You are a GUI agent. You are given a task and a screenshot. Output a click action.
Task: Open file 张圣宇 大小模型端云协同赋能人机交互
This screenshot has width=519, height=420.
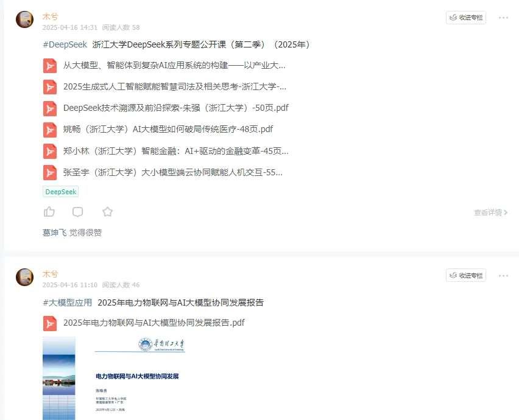tap(173, 173)
